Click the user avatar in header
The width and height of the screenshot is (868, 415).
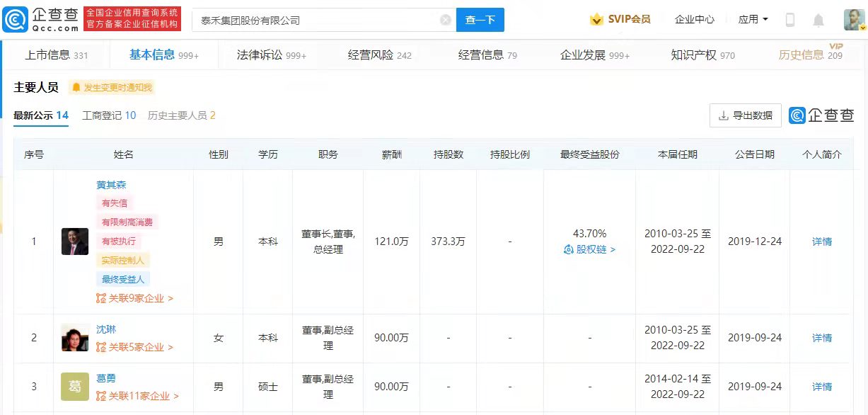(854, 20)
